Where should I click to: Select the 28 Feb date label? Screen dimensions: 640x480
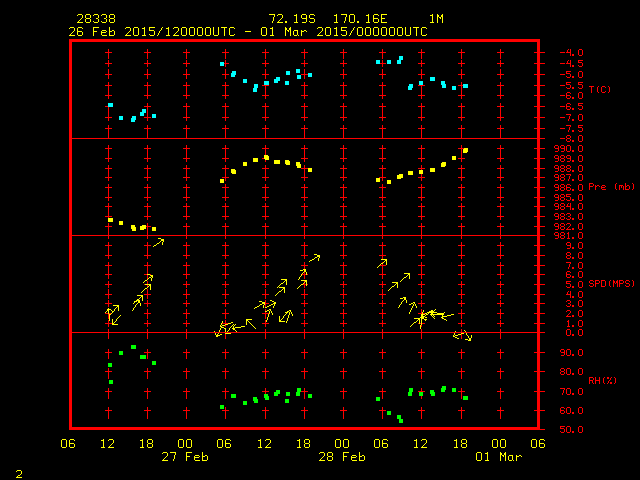tap(341, 456)
